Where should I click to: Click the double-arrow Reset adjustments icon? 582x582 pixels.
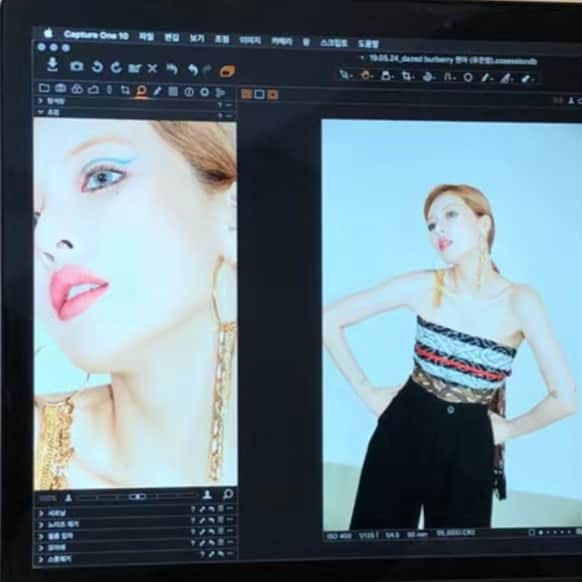coord(171,69)
